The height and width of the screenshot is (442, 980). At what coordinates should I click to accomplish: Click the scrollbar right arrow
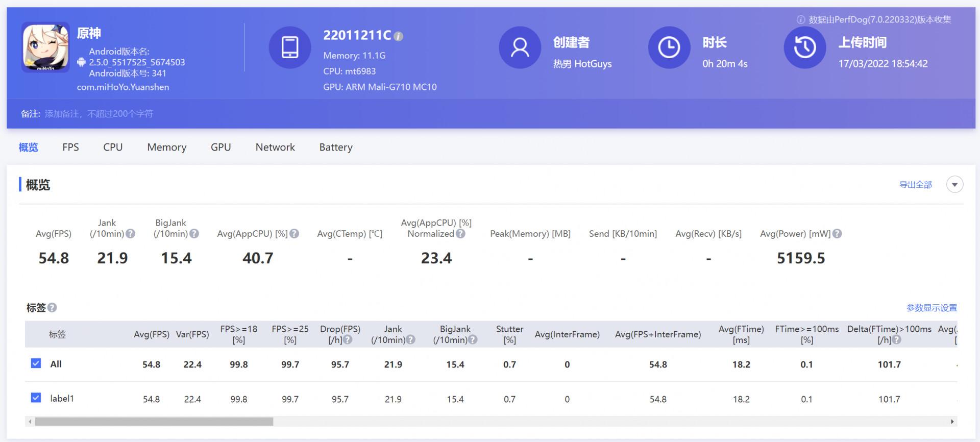click(x=952, y=422)
